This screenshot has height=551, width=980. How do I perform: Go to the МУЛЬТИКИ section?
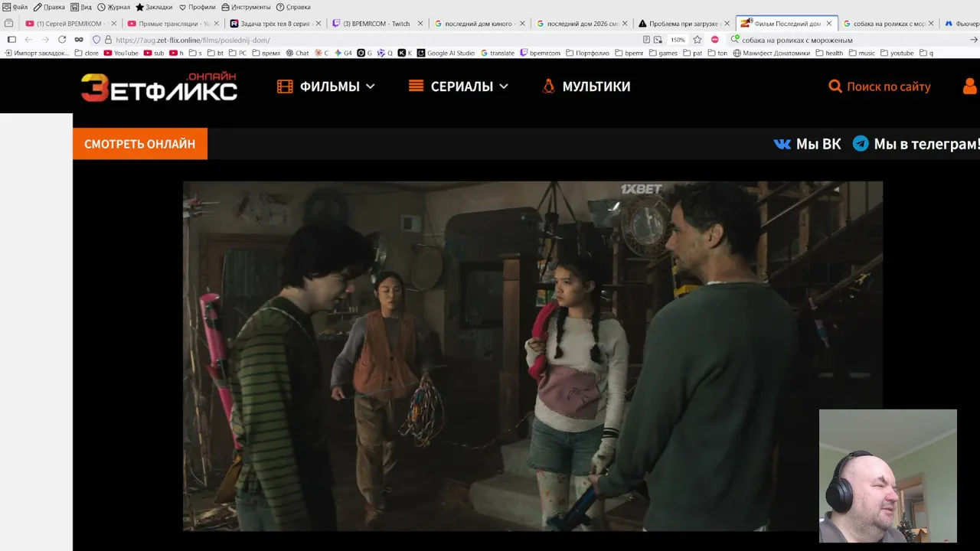point(586,86)
